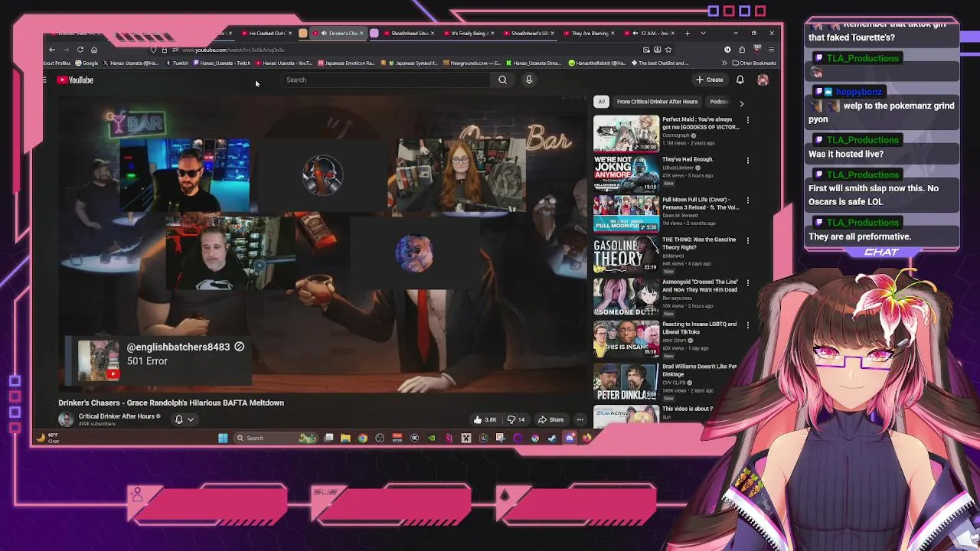
Task: Open the This Is Insane reaction thumbnail
Action: (626, 338)
